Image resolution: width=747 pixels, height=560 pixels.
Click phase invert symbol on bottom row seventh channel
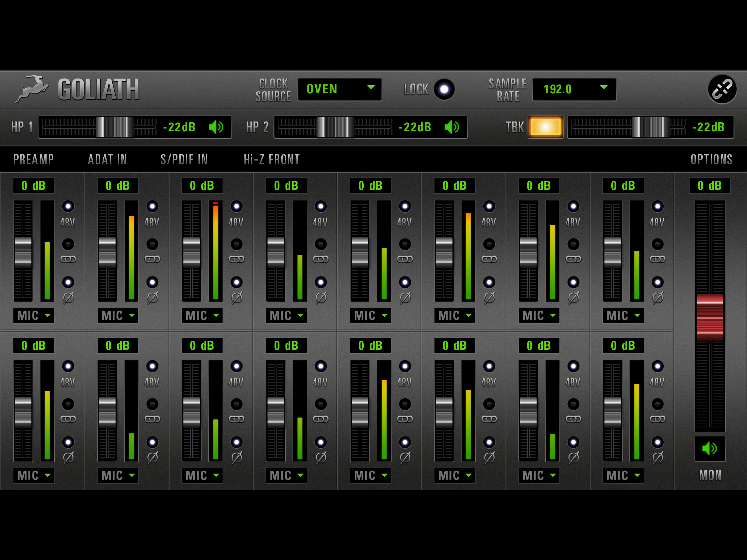[574, 457]
